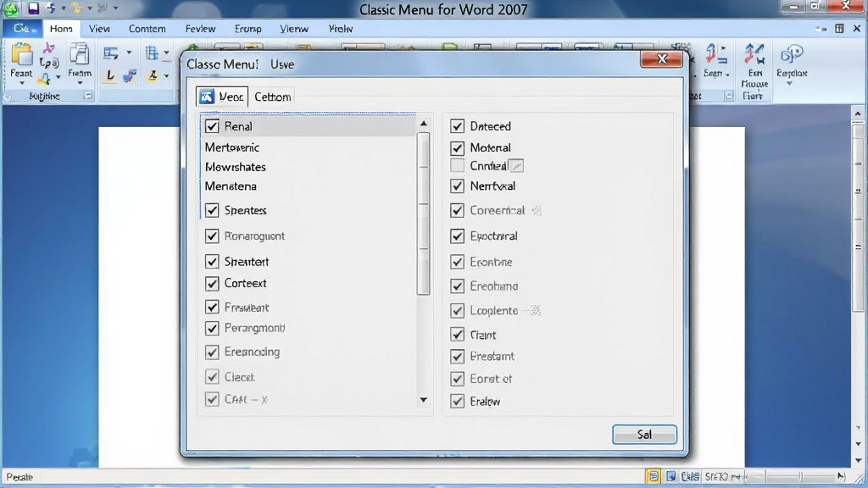Click the green Office button orb
Screen dimensions: 868x488
pos(10,8)
